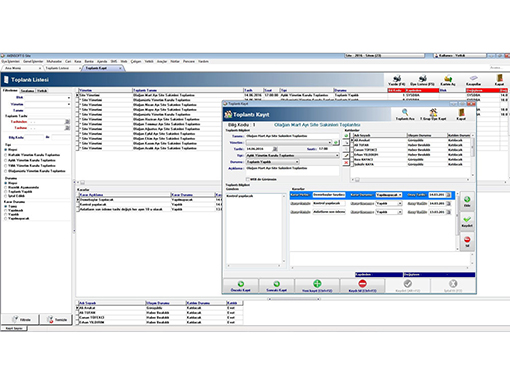
Task: Click the red Kayıt Sil icon at dialog bottom
Action: 362,286
